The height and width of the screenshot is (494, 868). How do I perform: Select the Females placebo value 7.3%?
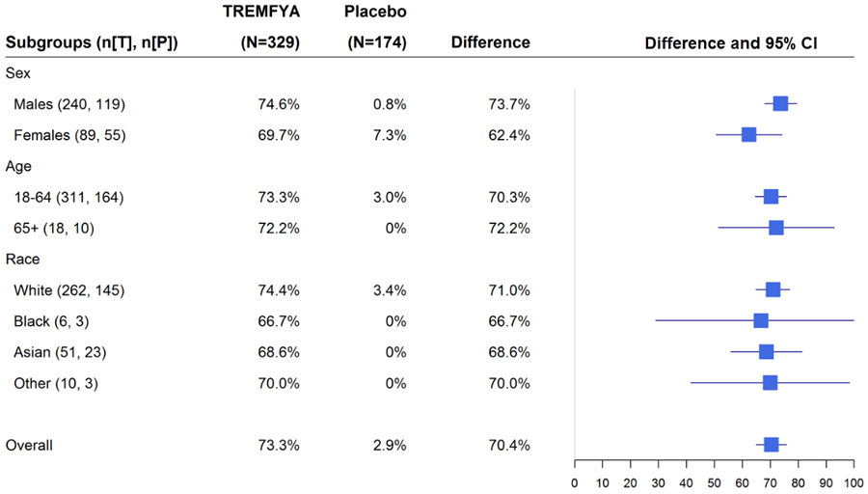[x=391, y=135]
